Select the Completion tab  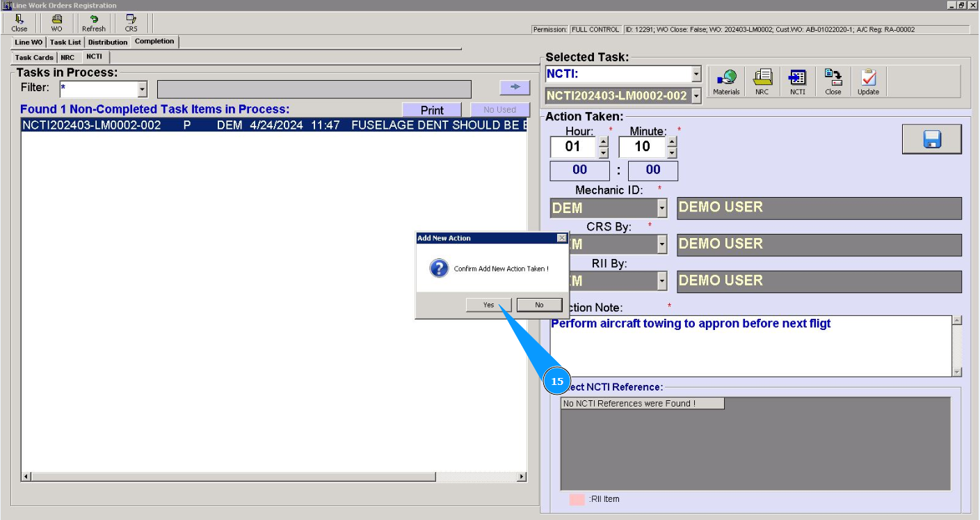click(x=154, y=42)
